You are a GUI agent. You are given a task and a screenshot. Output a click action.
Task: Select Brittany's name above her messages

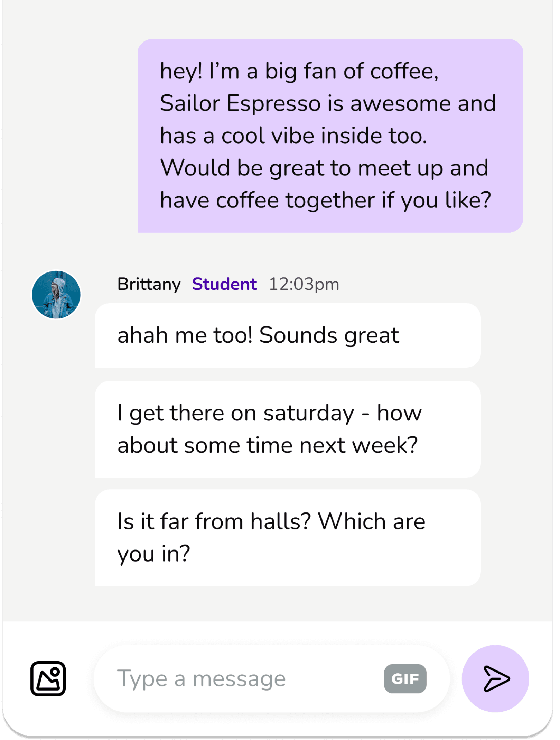click(x=148, y=285)
